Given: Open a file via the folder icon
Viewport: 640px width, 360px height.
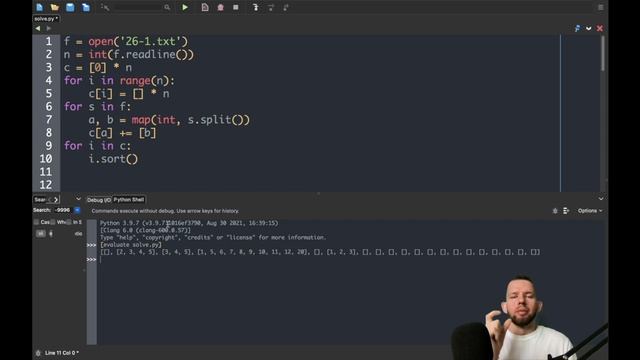Looking at the screenshot, I should click(x=55, y=7).
